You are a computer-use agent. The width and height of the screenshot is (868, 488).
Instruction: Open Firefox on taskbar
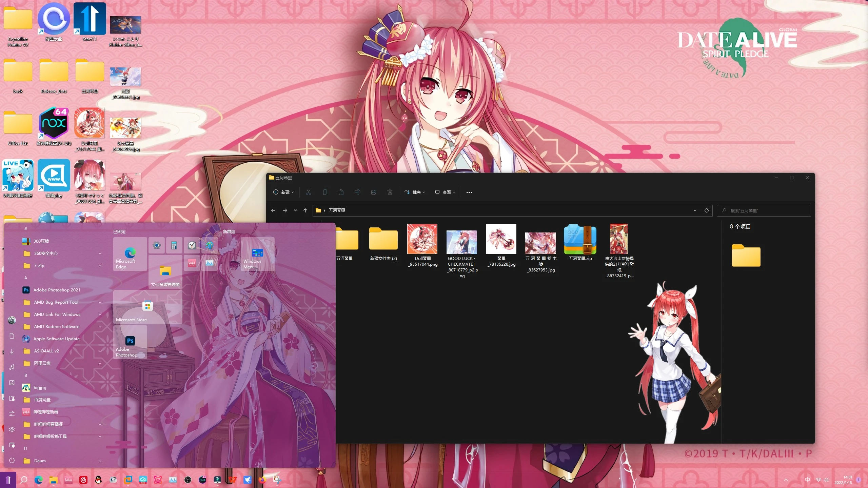(262, 480)
